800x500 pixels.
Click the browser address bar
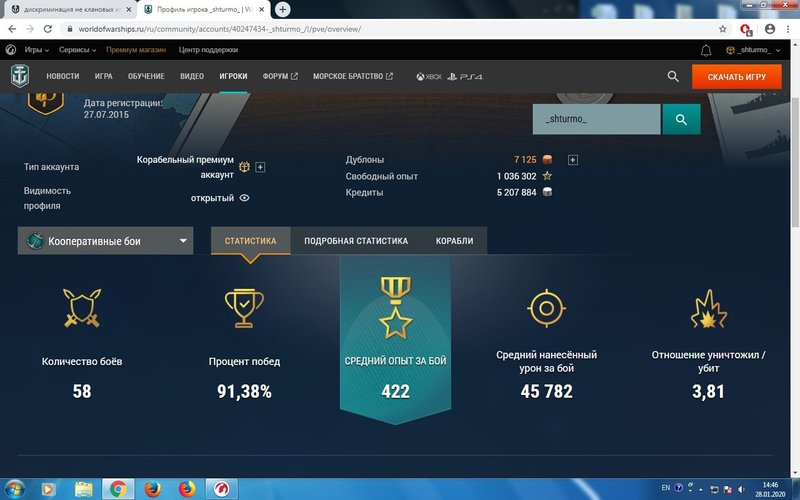tap(388, 29)
